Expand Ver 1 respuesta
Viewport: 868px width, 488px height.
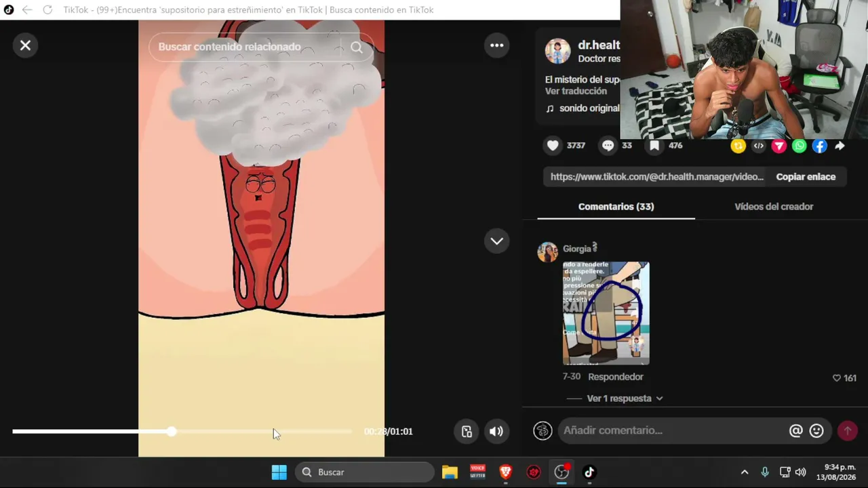coord(625,399)
